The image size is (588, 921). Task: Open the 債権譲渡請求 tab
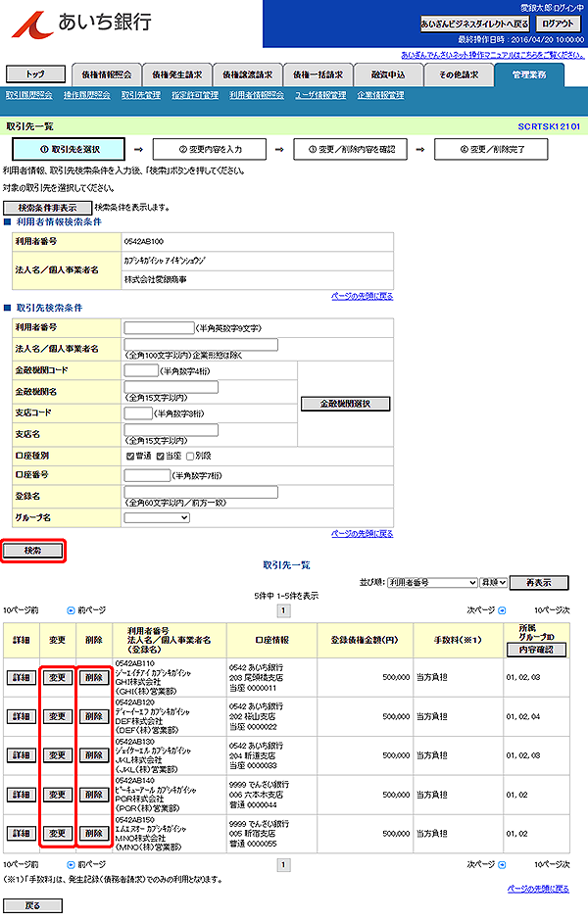247,74
